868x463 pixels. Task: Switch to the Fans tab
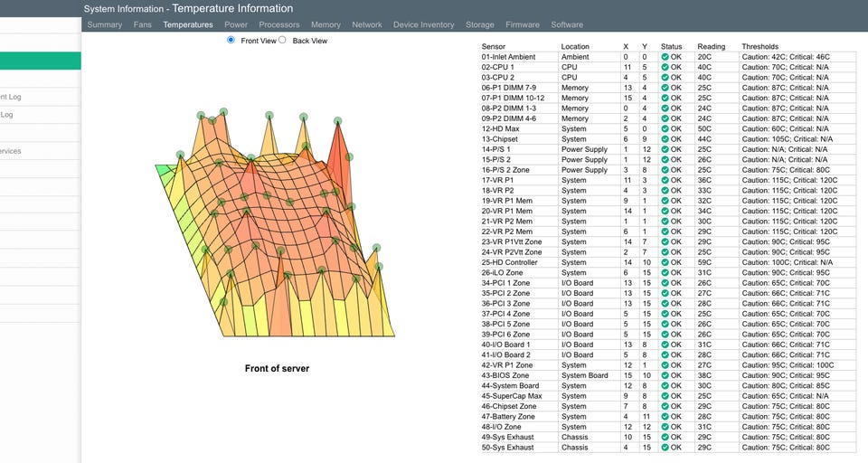pyautogui.click(x=142, y=24)
